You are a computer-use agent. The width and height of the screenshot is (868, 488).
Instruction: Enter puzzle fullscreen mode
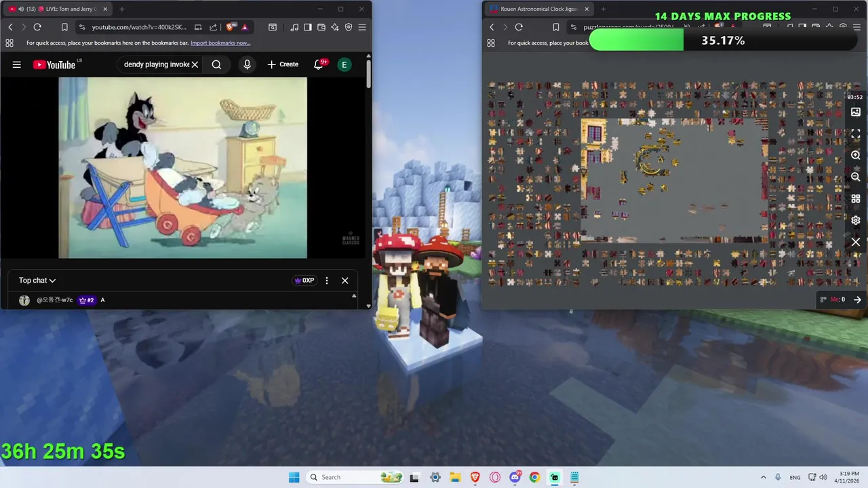[x=855, y=134]
